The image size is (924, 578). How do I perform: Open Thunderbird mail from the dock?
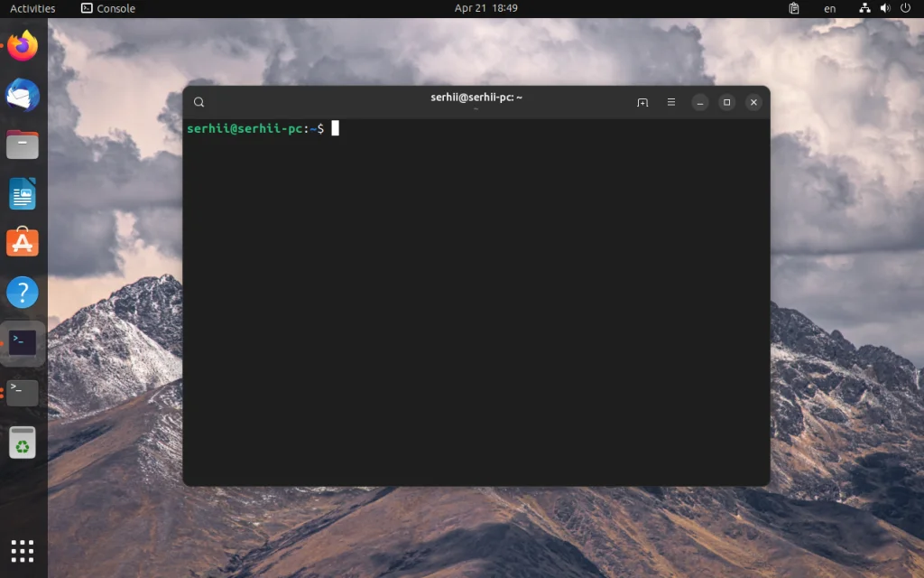coord(22,94)
